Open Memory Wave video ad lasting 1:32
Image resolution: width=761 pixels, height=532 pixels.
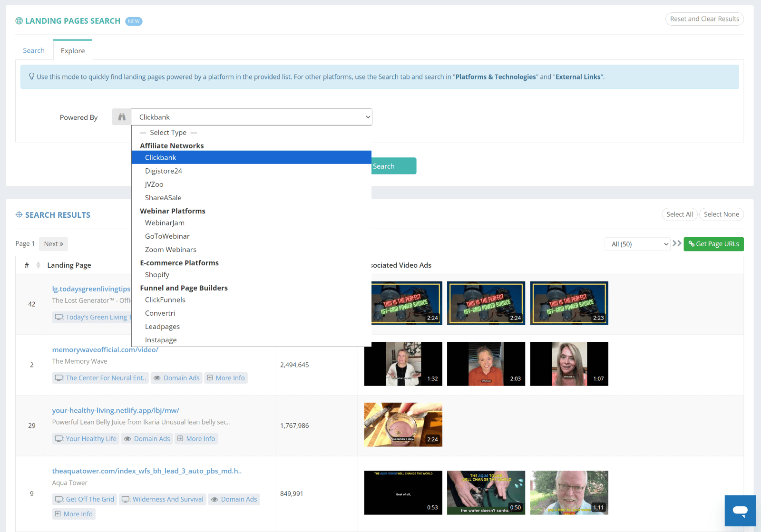[403, 364]
